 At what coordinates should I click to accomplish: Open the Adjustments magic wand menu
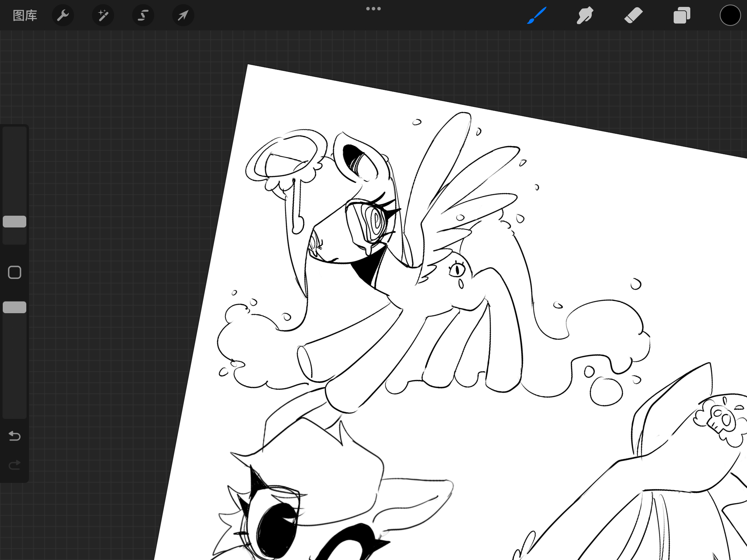point(103,16)
